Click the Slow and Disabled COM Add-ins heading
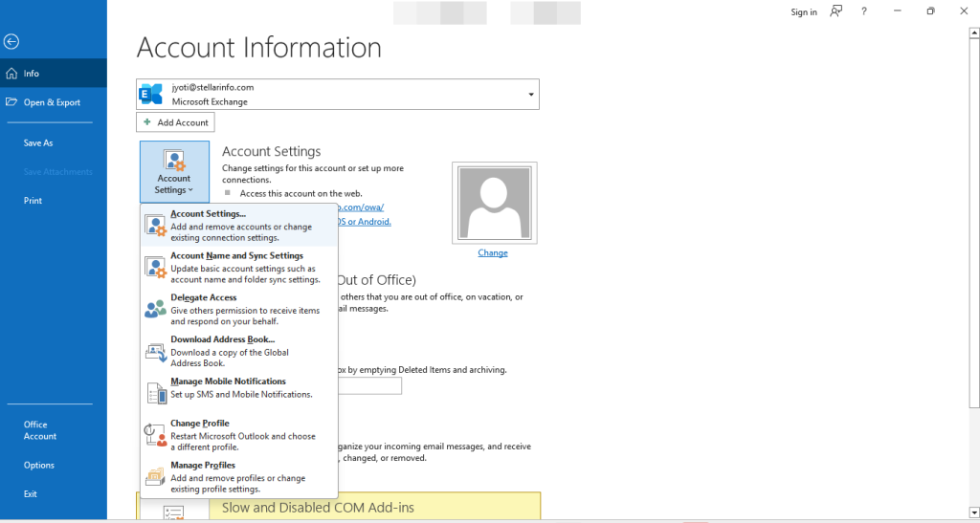 click(x=318, y=508)
